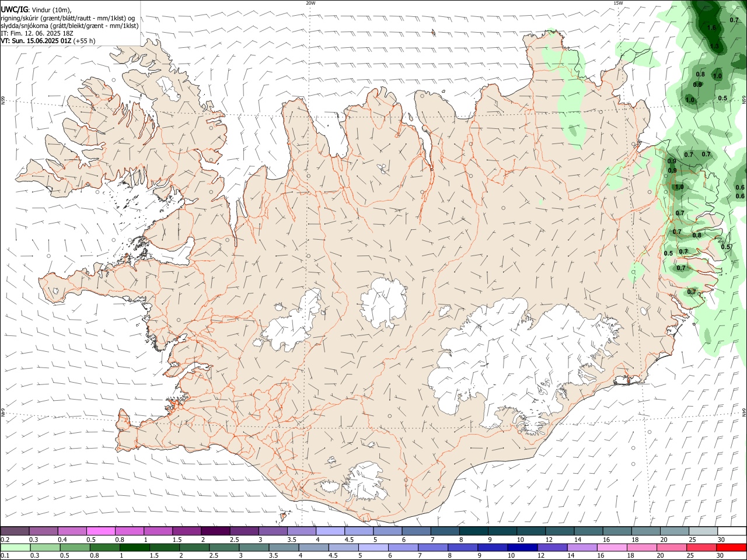747x560 pixels.
Task: Click the '15W' longitude label at the top
Action: (x=618, y=3)
